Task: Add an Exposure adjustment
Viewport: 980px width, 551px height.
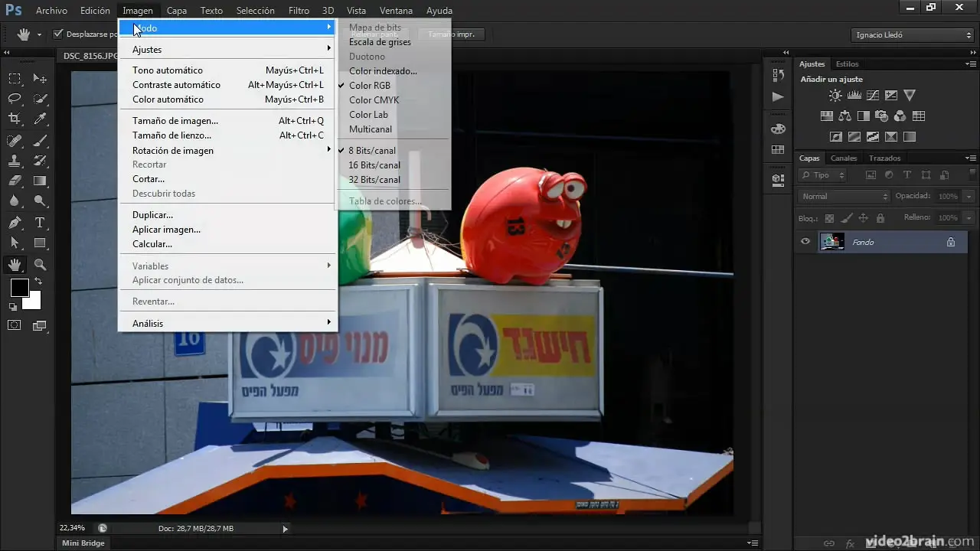Action: coord(890,96)
